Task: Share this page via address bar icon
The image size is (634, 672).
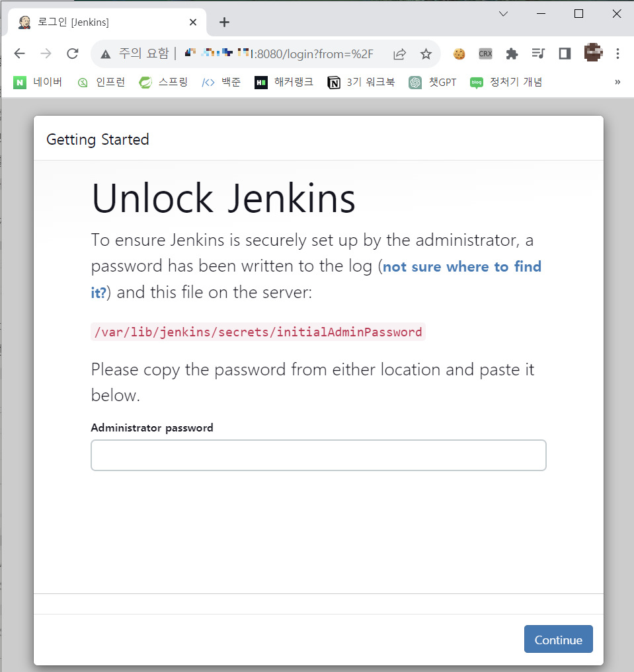Action: click(399, 54)
